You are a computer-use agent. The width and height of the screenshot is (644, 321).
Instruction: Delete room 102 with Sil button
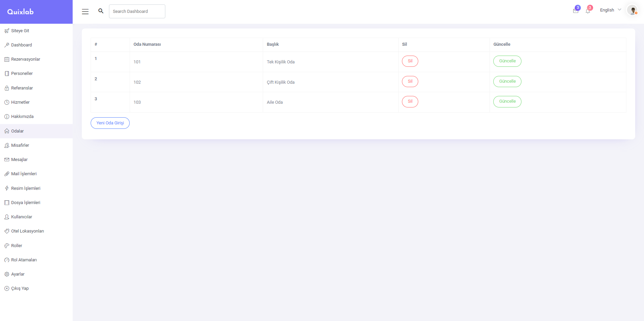(x=410, y=81)
